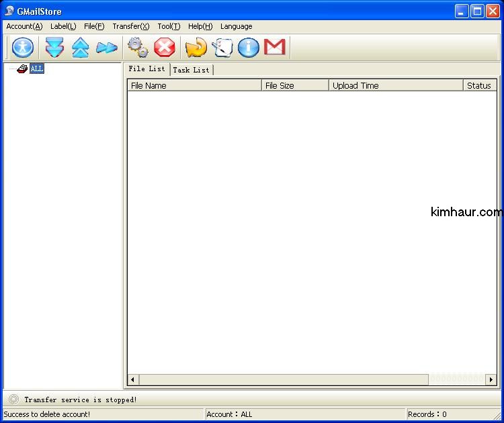Open the Account menu
The width and height of the screenshot is (504, 423).
click(x=24, y=26)
